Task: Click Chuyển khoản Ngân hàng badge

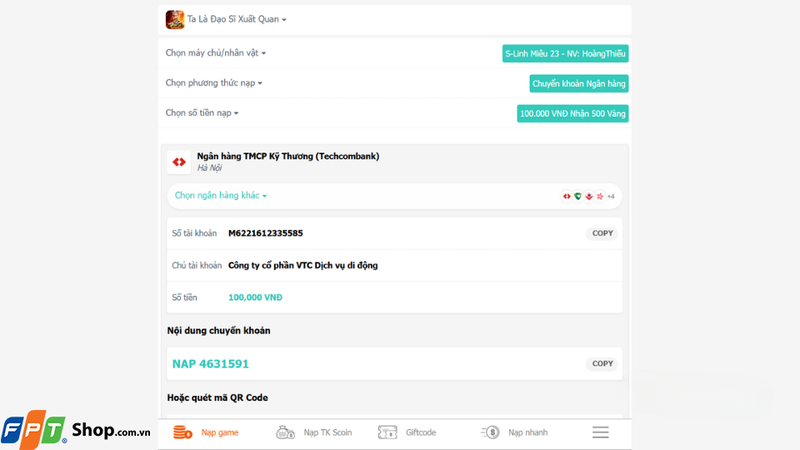Action: pos(579,84)
